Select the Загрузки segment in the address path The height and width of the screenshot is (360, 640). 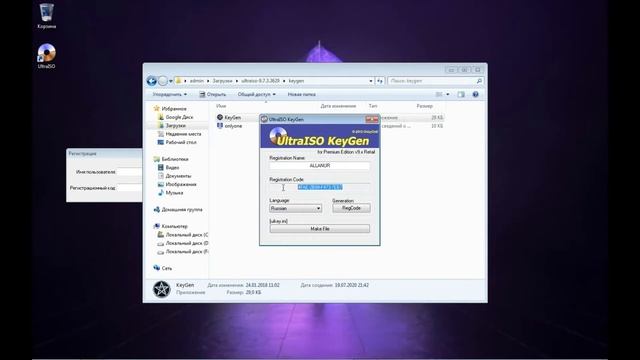tap(222, 81)
